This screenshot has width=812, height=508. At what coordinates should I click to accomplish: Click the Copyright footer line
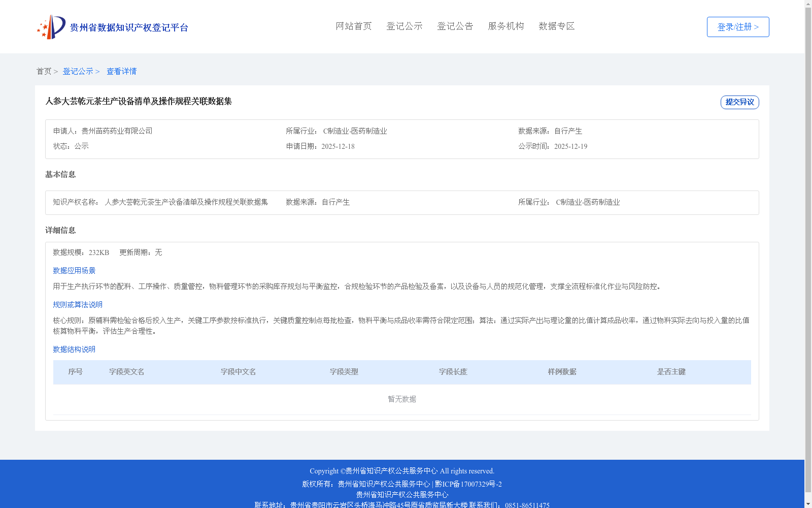pos(402,471)
